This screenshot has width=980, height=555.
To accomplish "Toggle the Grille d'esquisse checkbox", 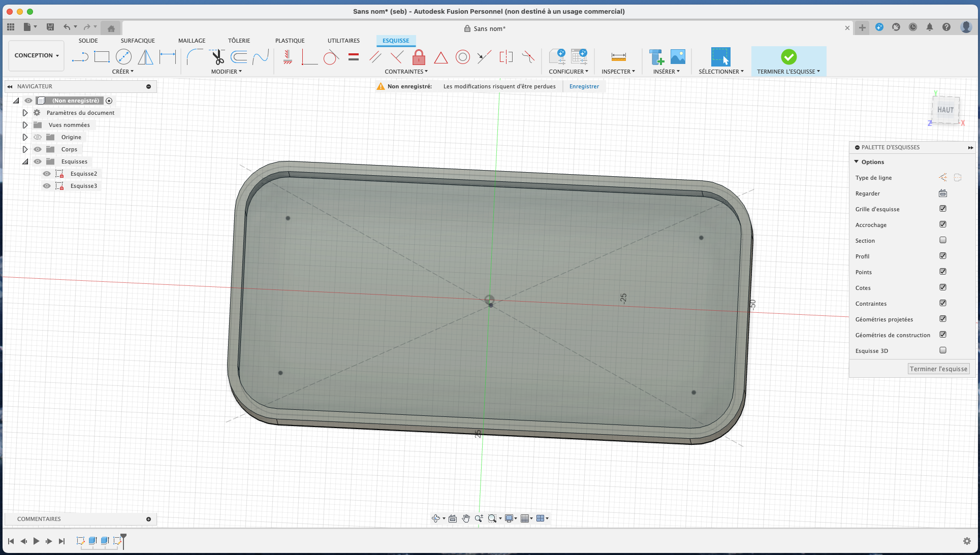I will pos(943,209).
